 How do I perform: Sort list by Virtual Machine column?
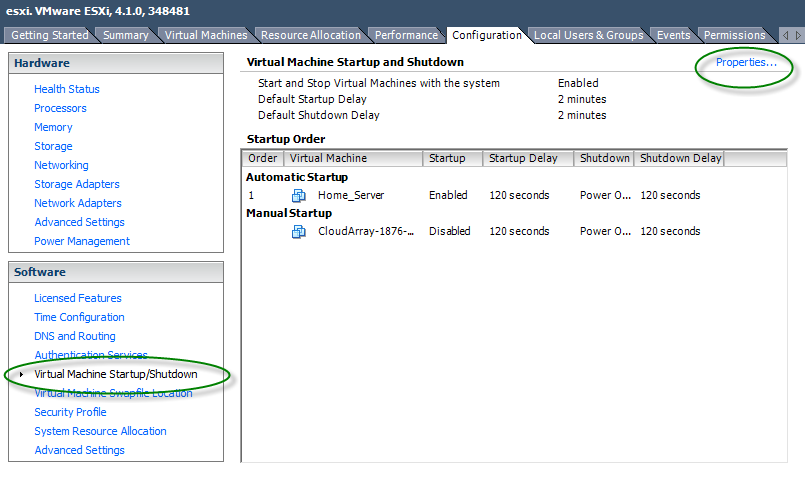352,158
